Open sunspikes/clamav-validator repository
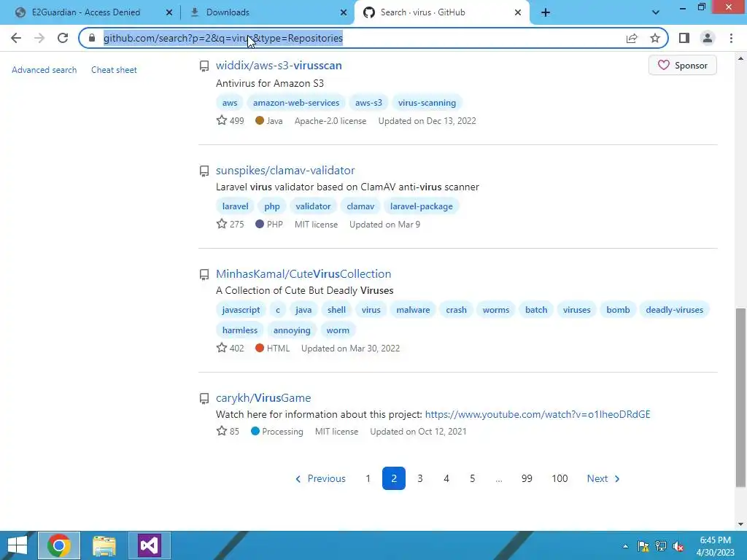 point(285,170)
